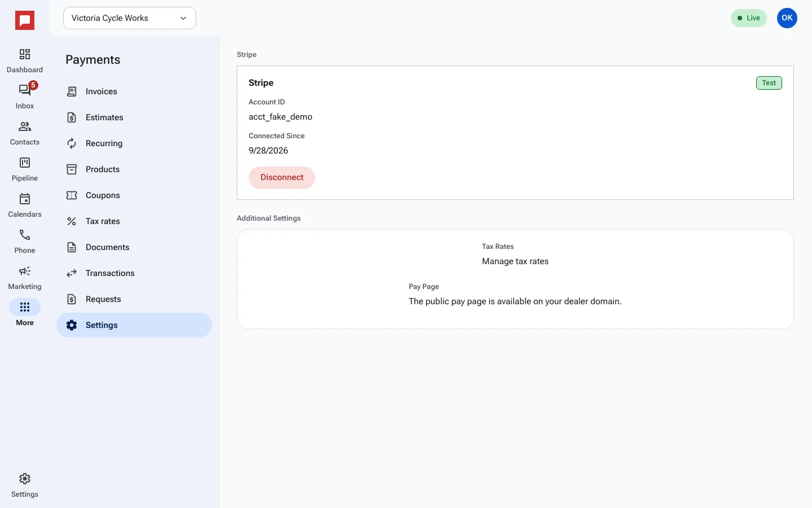
Task: Click the Tax rates percent icon
Action: [72, 221]
